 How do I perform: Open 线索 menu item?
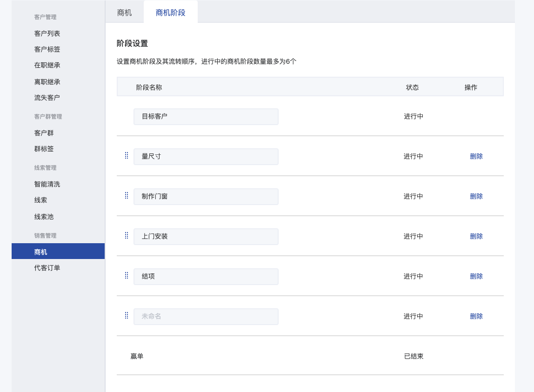40,200
